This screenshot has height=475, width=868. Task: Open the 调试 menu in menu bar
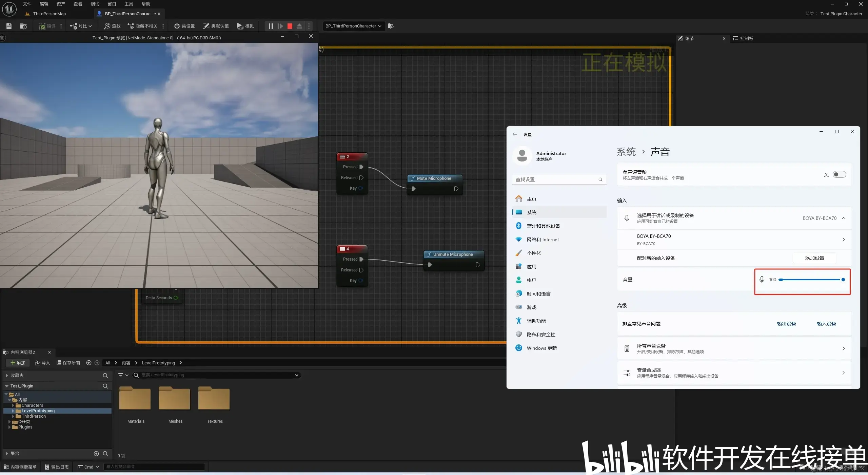point(95,4)
